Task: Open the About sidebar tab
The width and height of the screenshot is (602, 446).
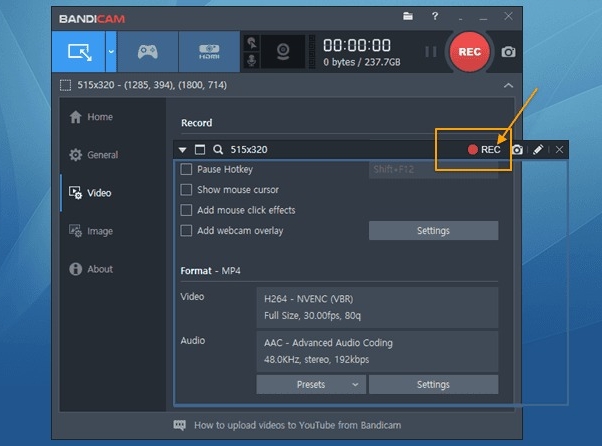Action: click(91, 269)
